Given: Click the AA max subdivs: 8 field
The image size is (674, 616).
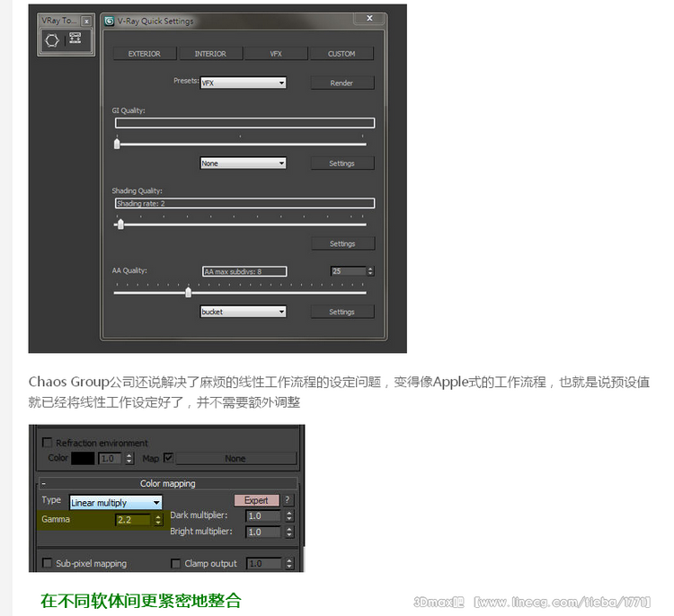Looking at the screenshot, I should (244, 271).
